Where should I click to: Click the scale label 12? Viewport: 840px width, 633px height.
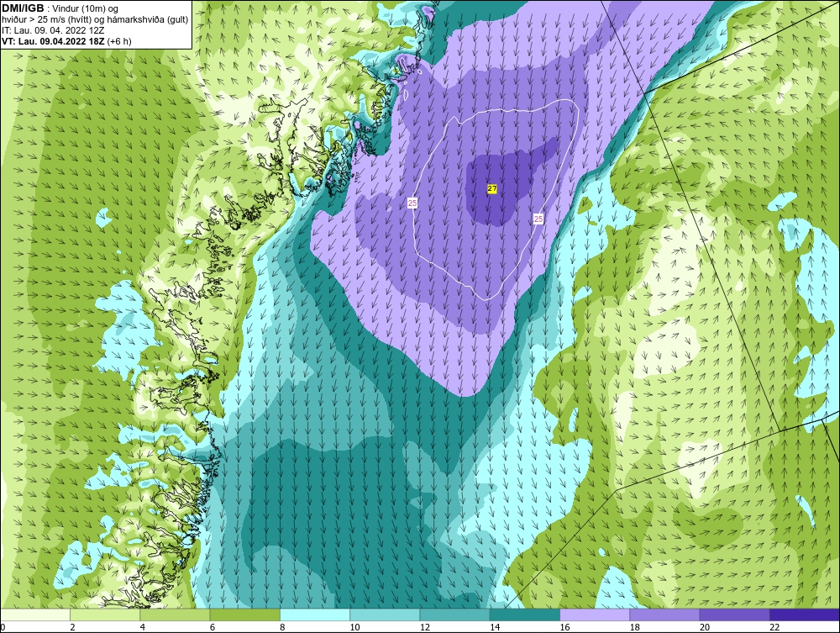(x=425, y=627)
